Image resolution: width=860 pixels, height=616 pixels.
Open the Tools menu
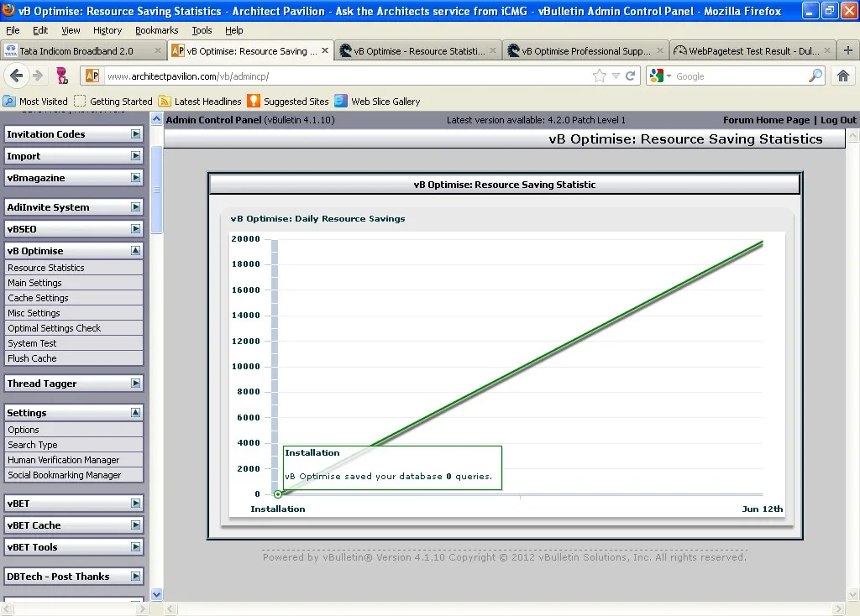202,30
